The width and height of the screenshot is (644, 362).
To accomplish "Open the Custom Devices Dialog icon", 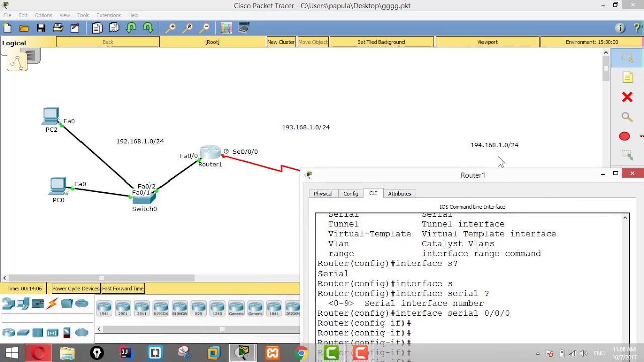I will tap(244, 28).
